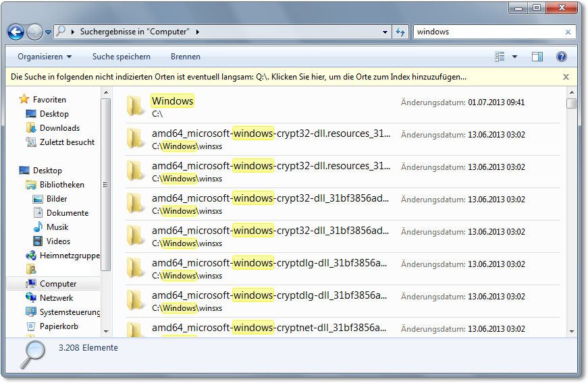Click Suche speichern in toolbar
The width and height of the screenshot is (588, 383).
coord(122,57)
